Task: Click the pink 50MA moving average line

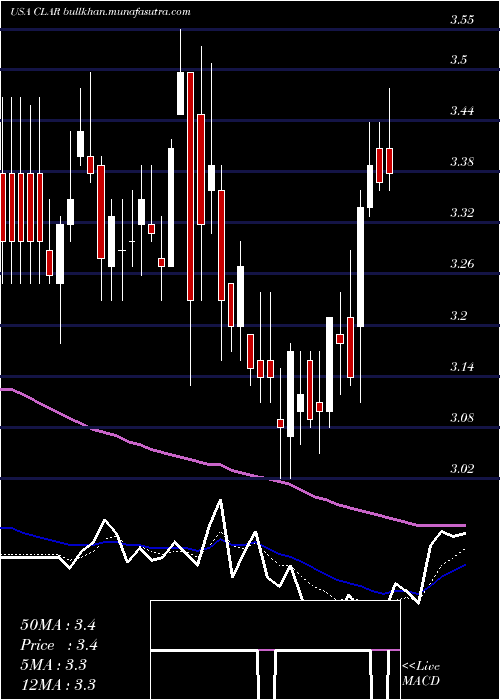Action: pyautogui.click(x=232, y=470)
